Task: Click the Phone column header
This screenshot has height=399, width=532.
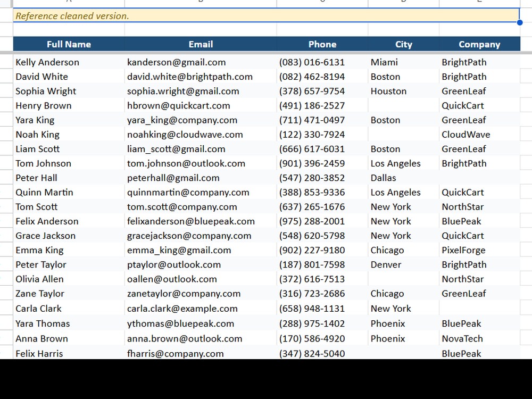Action: [x=322, y=44]
